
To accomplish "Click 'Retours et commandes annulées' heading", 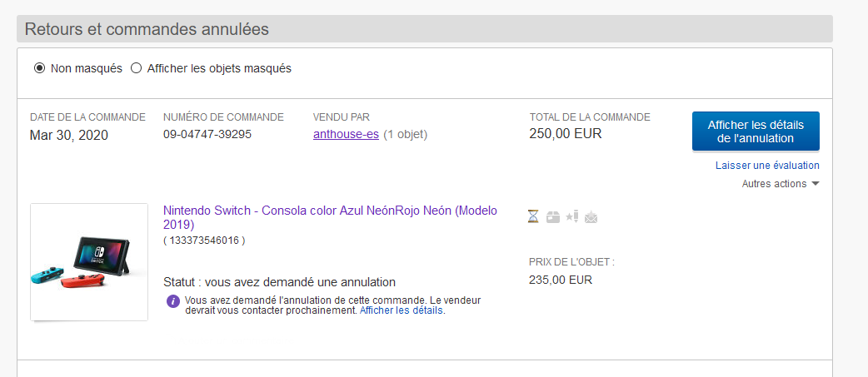I will pyautogui.click(x=147, y=29).
